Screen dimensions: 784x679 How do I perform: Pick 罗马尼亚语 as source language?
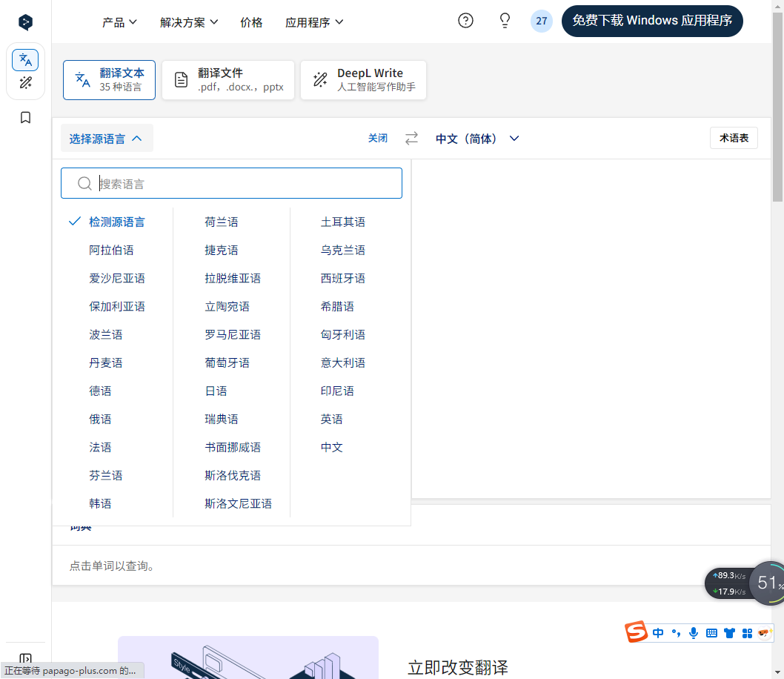pos(233,334)
